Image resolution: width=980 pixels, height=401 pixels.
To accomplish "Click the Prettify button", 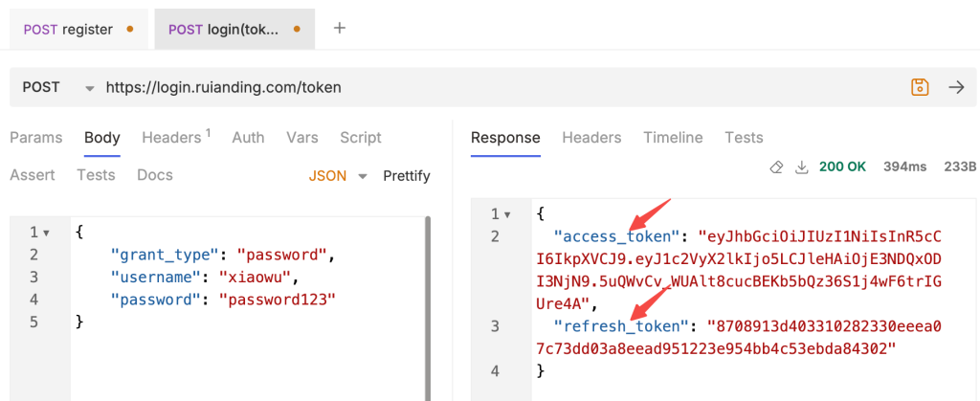I will tap(406, 176).
